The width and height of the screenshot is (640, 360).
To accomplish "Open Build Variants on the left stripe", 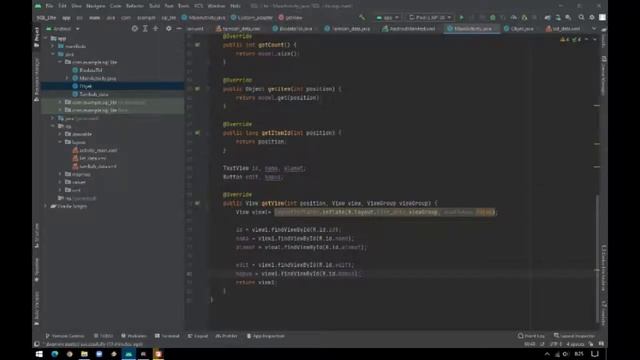I will click(36, 308).
